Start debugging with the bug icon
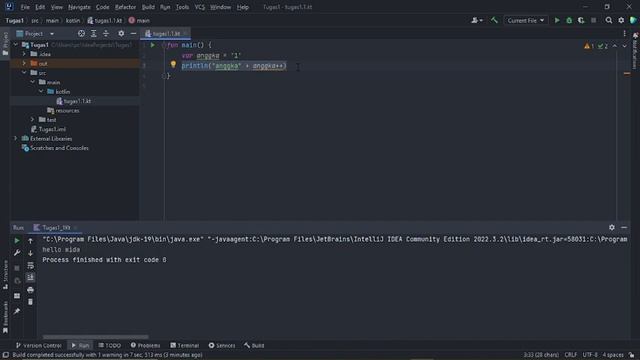The image size is (640, 360). (x=569, y=20)
